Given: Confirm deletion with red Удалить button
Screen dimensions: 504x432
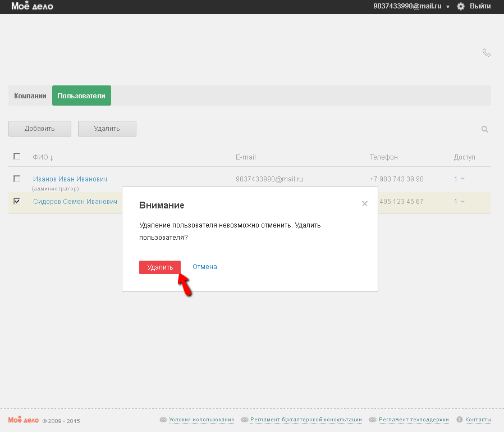Looking at the screenshot, I should 160,267.
